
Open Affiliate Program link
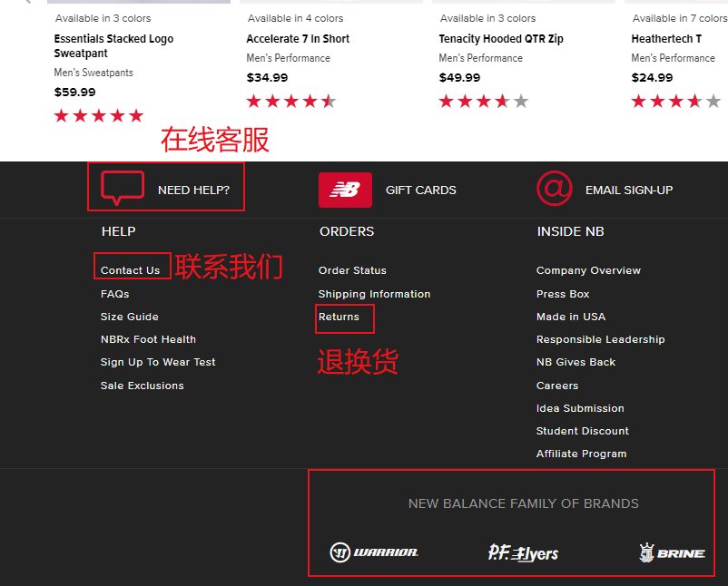581,454
